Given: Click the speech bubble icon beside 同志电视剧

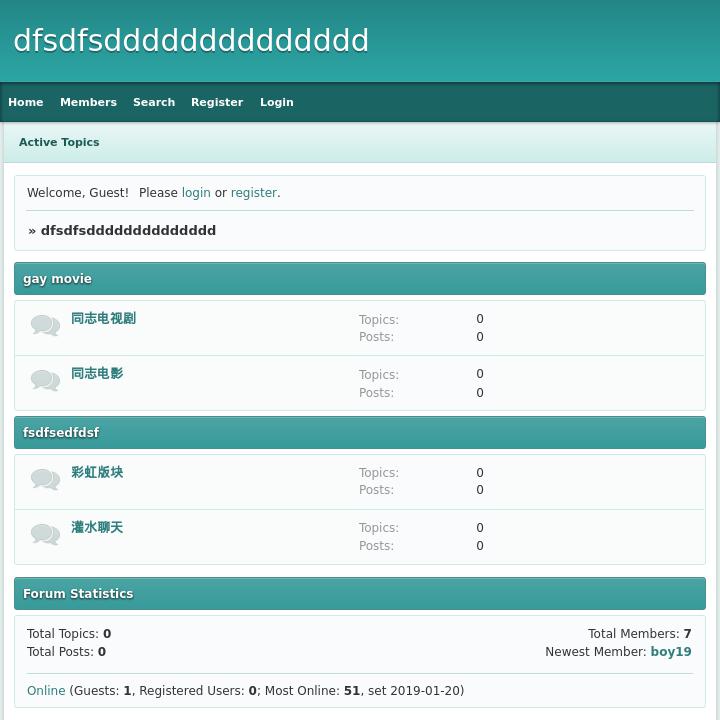Looking at the screenshot, I should (x=45, y=325).
